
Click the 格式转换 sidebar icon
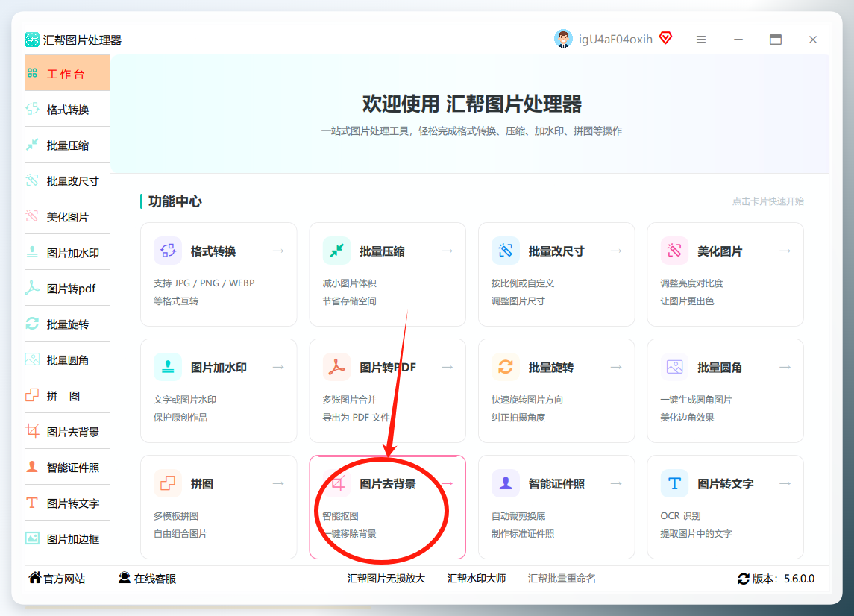(x=32, y=109)
